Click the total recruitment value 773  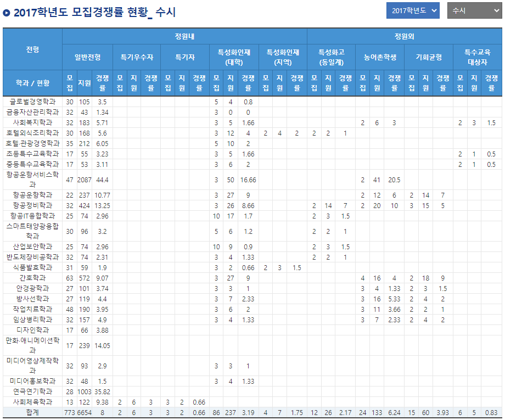tap(70, 413)
